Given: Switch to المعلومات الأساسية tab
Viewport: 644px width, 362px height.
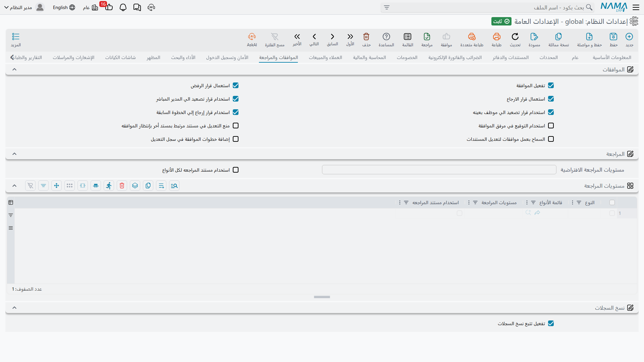Looking at the screenshot, I should 612,57.
